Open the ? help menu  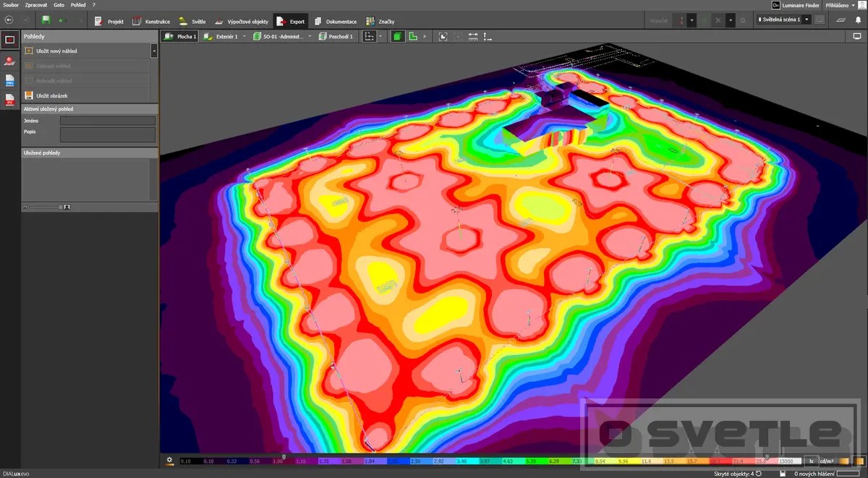coord(94,4)
